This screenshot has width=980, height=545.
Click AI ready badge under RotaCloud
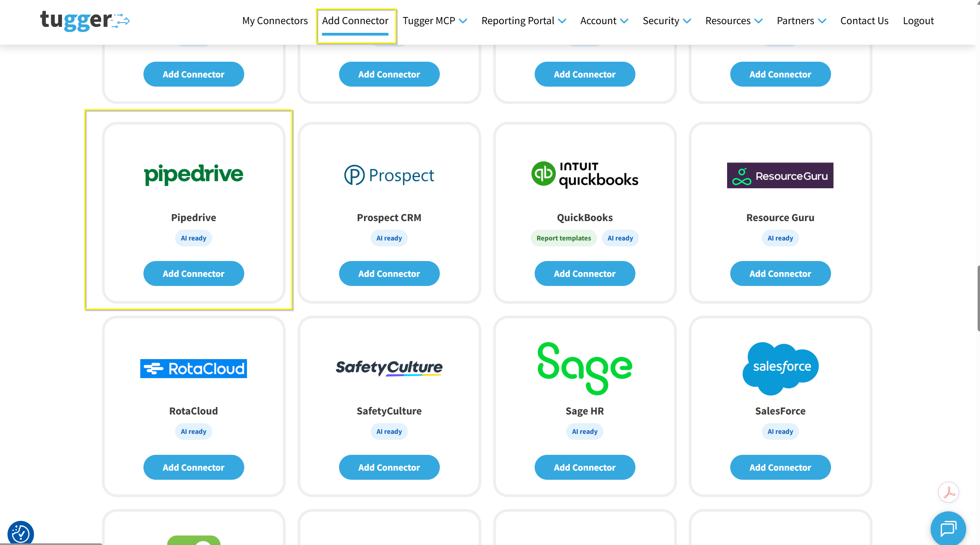(194, 431)
